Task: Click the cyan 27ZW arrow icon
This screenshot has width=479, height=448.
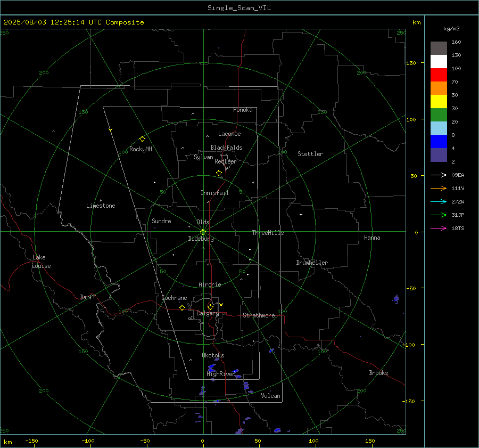Action: 439,201
